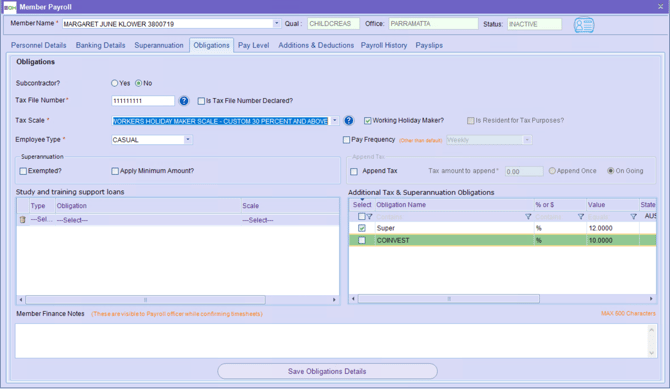The width and height of the screenshot is (670, 389).
Task: Sort by Obligation Name column header
Action: 454,205
